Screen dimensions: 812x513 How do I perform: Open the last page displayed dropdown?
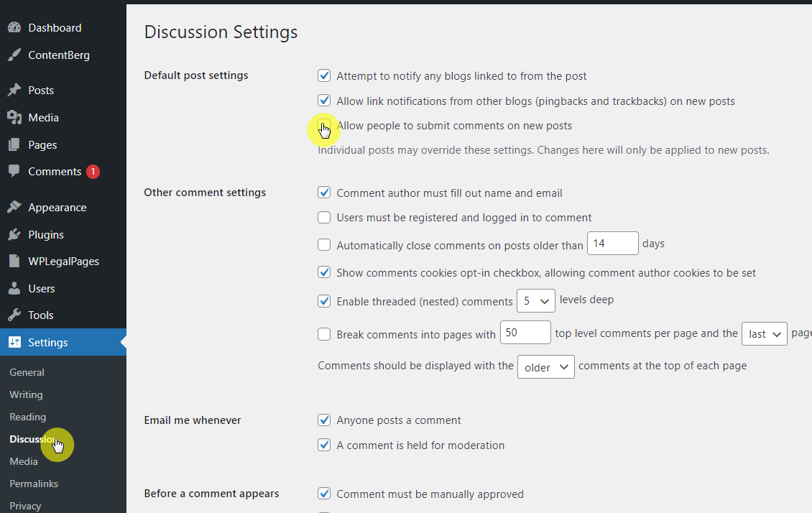[x=764, y=333]
